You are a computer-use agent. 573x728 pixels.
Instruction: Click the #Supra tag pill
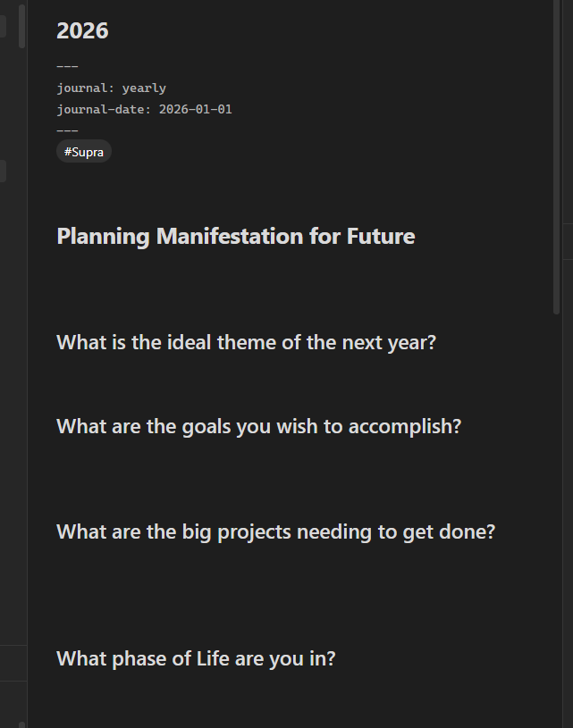coord(84,152)
